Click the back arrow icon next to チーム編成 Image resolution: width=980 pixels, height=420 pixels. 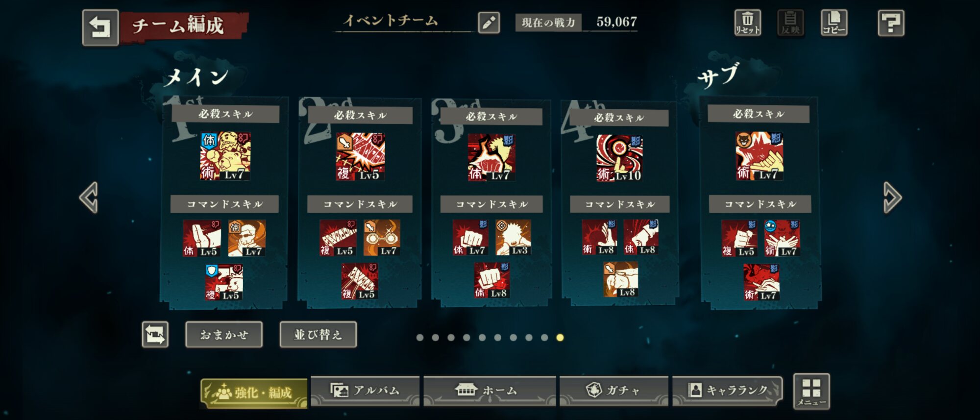point(100,27)
